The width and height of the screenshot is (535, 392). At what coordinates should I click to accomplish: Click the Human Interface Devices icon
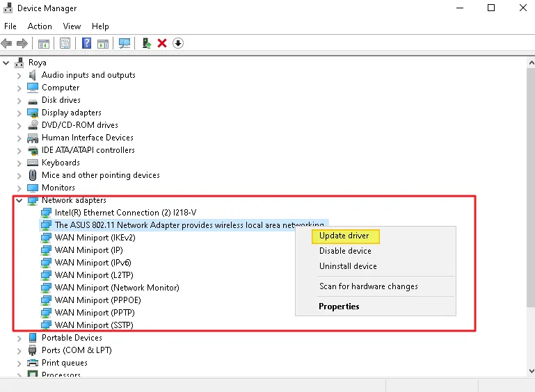click(33, 138)
